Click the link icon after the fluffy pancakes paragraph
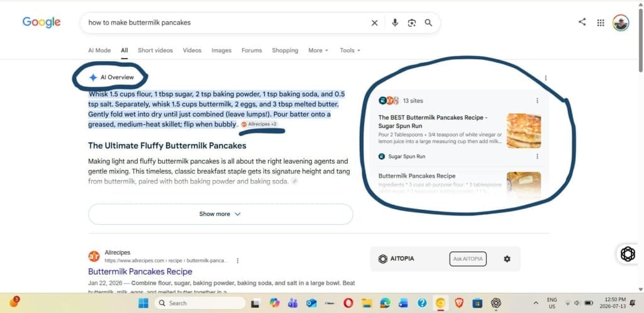The width and height of the screenshot is (644, 313). pos(294,181)
